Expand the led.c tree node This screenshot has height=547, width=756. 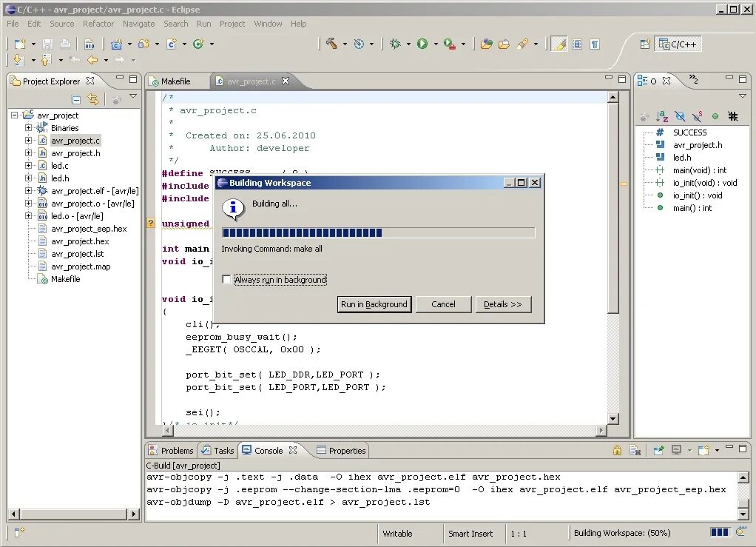(x=28, y=166)
